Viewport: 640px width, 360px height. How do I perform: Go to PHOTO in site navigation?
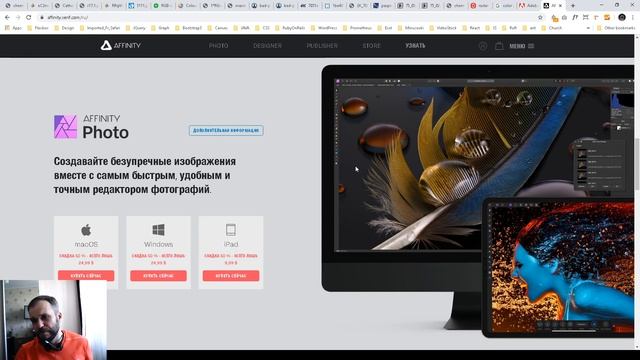click(218, 46)
